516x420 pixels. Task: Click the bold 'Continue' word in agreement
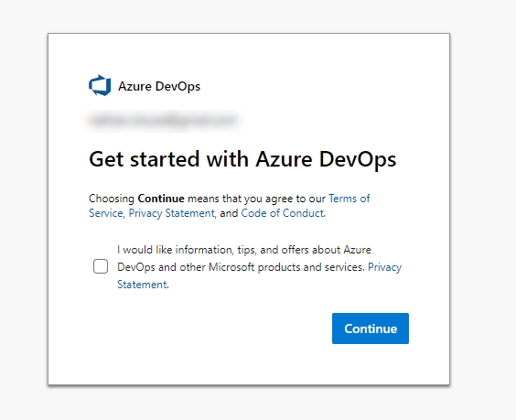(x=161, y=199)
